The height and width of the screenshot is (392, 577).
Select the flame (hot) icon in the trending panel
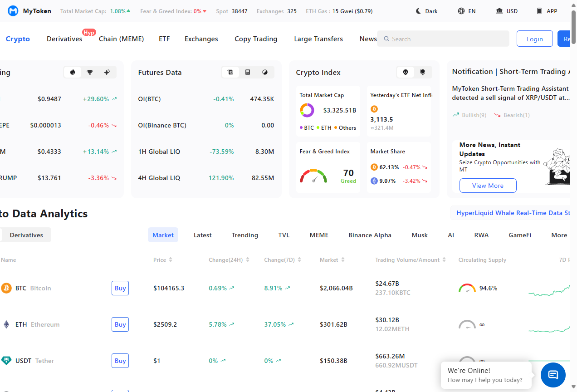(x=73, y=72)
